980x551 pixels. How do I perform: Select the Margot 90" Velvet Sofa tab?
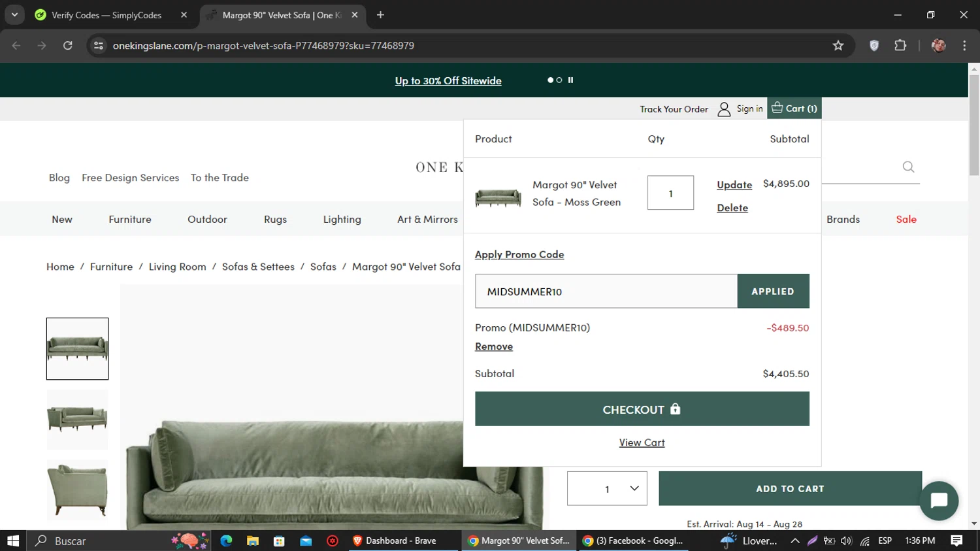click(x=281, y=15)
